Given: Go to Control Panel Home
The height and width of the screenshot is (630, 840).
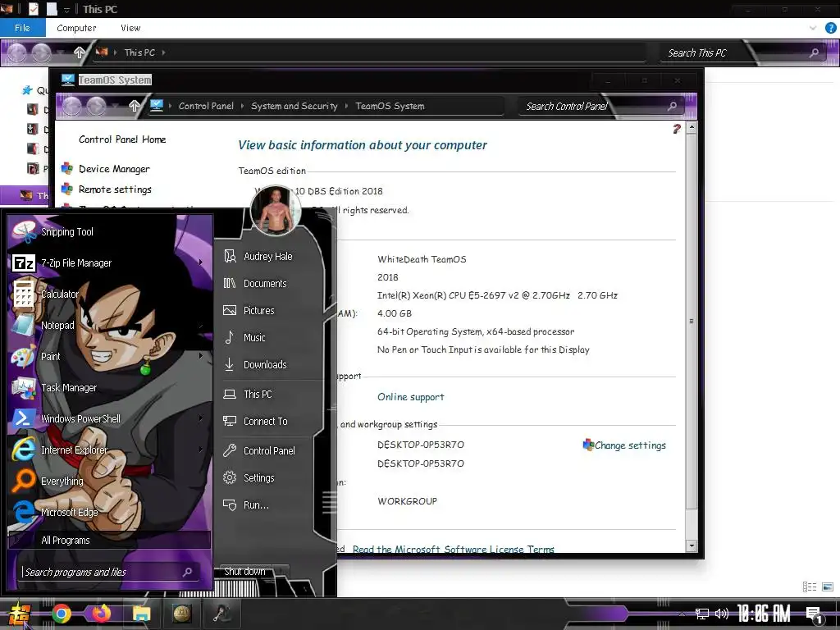Looking at the screenshot, I should click(122, 139).
